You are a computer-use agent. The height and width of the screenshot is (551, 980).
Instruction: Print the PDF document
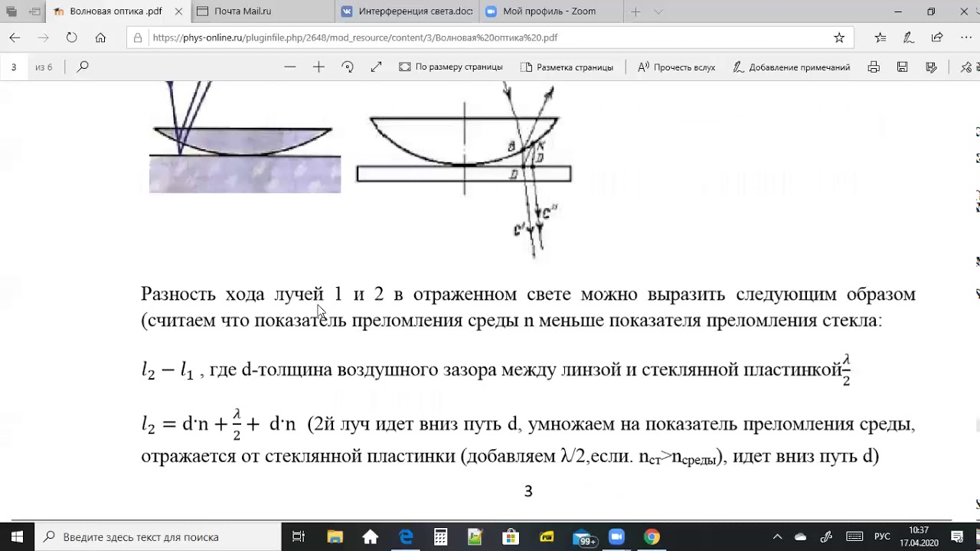point(874,67)
